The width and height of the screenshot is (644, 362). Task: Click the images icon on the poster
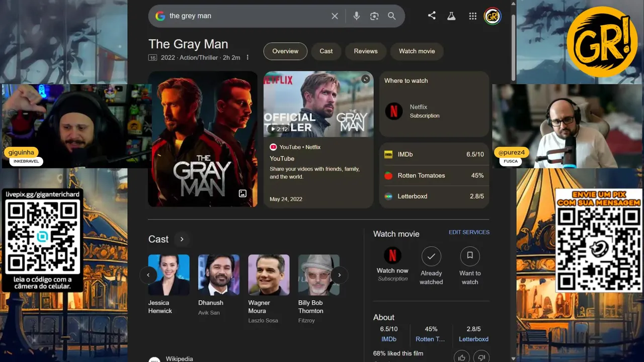click(x=243, y=194)
